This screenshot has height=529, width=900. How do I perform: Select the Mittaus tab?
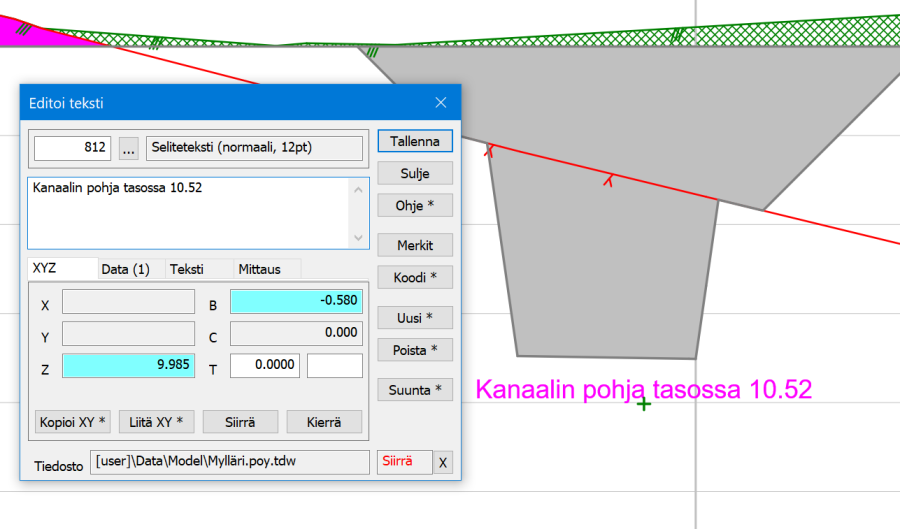pyautogui.click(x=258, y=269)
